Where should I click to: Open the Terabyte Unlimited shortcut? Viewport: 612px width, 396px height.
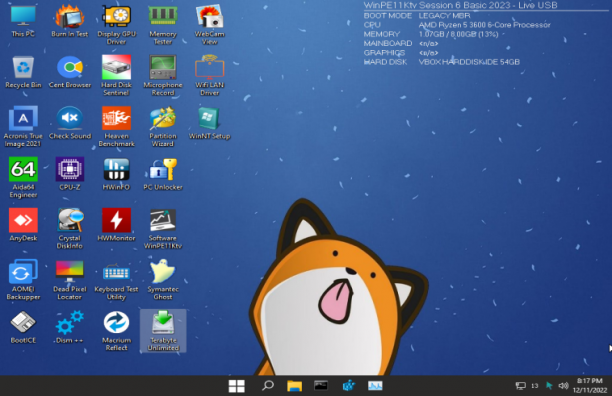pos(163,330)
